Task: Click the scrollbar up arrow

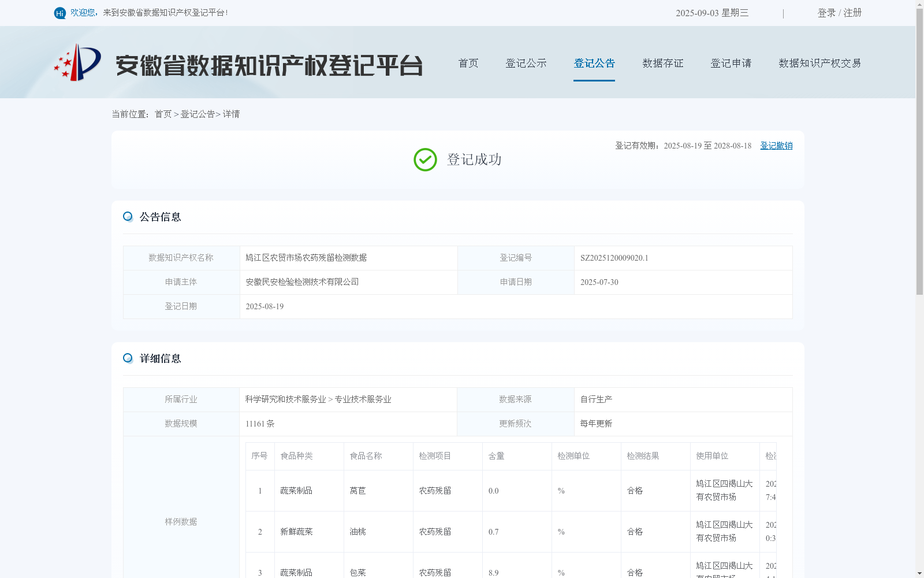Action: pos(919,4)
